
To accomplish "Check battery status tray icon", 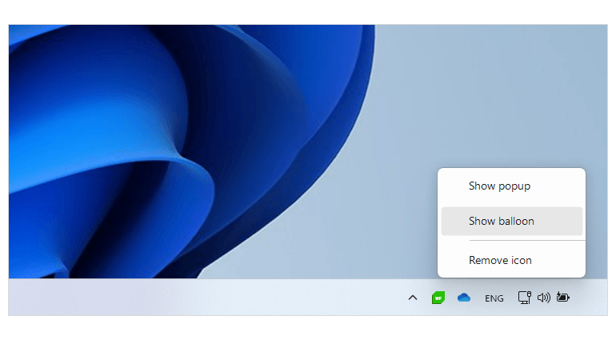I will [x=563, y=298].
